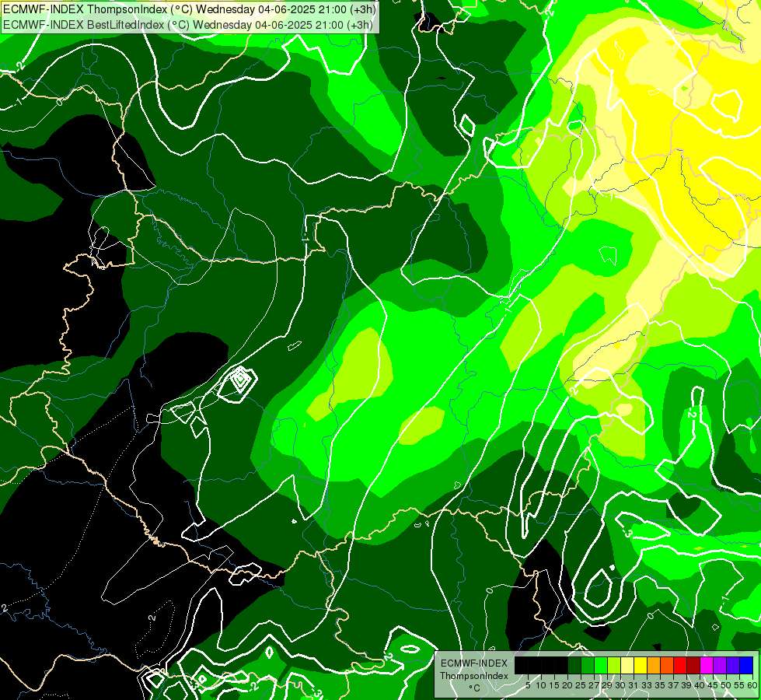Select the indigo 50–55 legend swatch
Screen dimensions: 761x700
click(733, 665)
